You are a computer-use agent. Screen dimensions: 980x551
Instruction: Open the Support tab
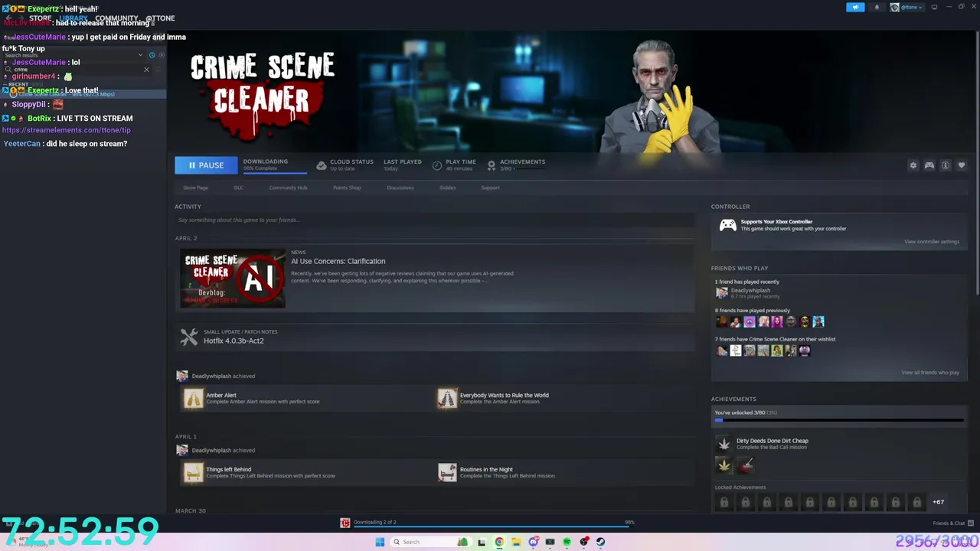490,187
